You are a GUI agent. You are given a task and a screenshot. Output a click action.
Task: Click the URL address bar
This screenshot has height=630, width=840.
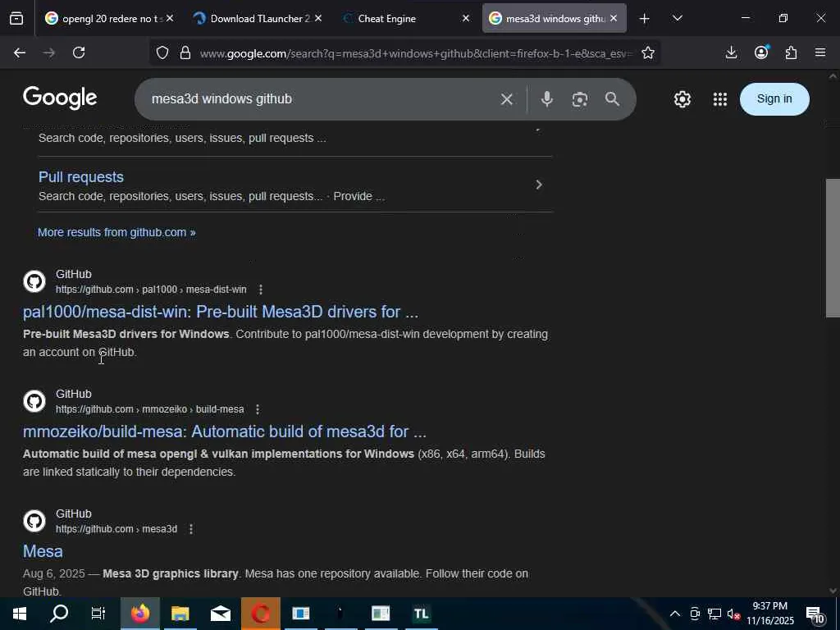tap(415, 53)
